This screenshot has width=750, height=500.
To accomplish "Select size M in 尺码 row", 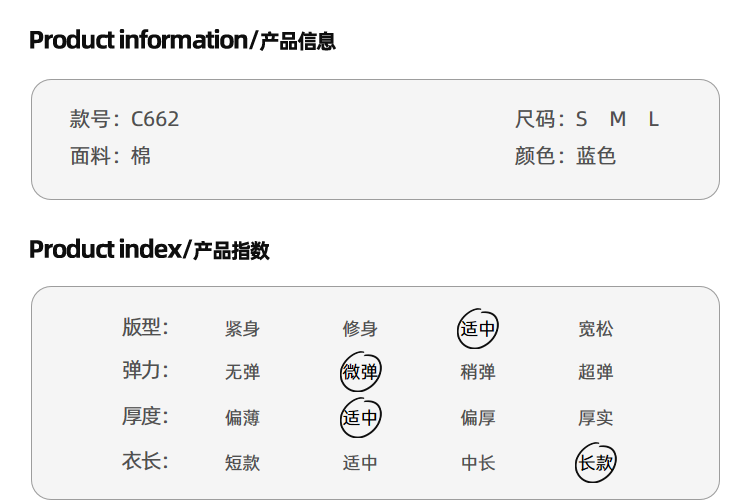I will click(x=618, y=120).
